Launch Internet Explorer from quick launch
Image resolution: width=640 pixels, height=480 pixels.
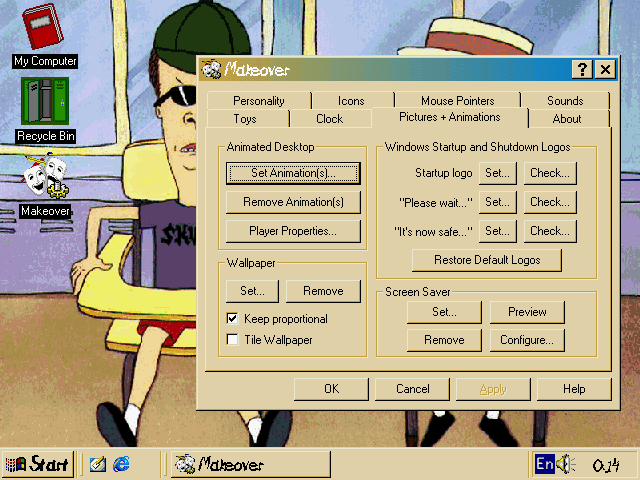121,464
